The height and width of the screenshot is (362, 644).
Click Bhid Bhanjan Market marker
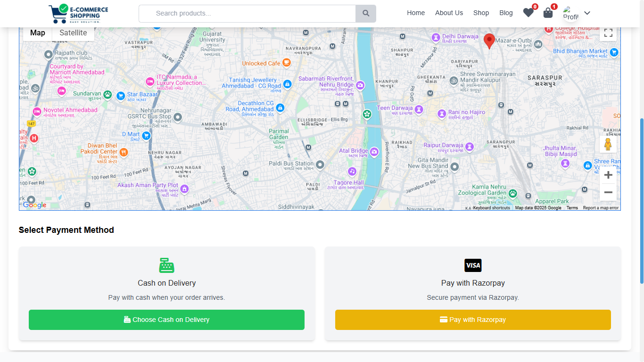click(x=614, y=53)
